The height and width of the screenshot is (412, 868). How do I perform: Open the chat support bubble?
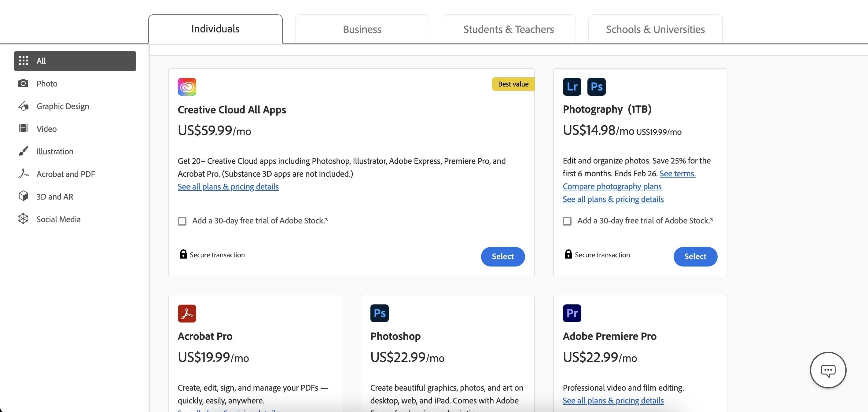click(x=828, y=370)
